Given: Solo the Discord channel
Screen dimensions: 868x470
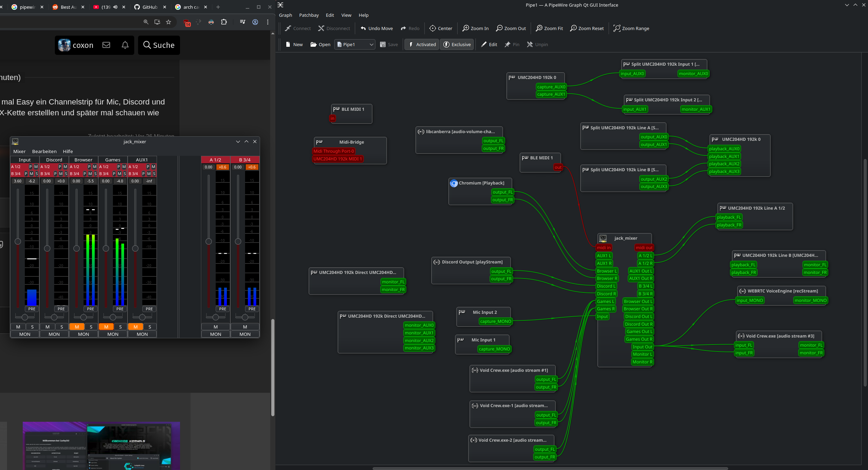Looking at the screenshot, I should point(62,327).
